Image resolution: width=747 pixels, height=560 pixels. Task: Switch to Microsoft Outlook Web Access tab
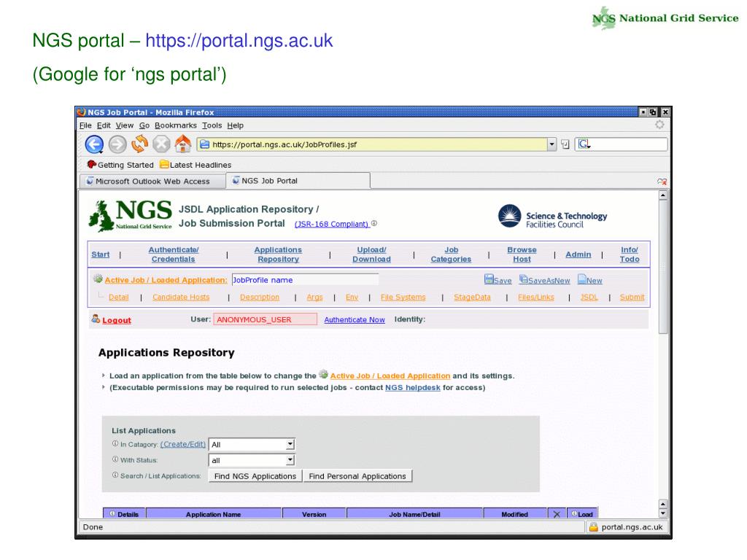point(152,182)
